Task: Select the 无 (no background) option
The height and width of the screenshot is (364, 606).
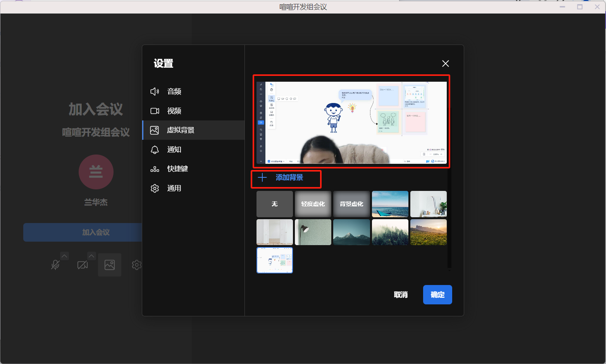Action: pyautogui.click(x=274, y=204)
